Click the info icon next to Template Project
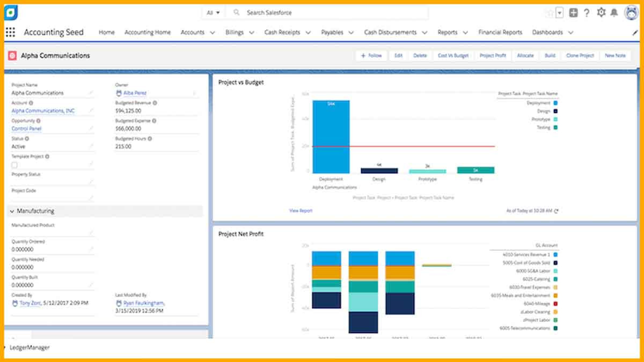The height and width of the screenshot is (362, 644). 47,157
